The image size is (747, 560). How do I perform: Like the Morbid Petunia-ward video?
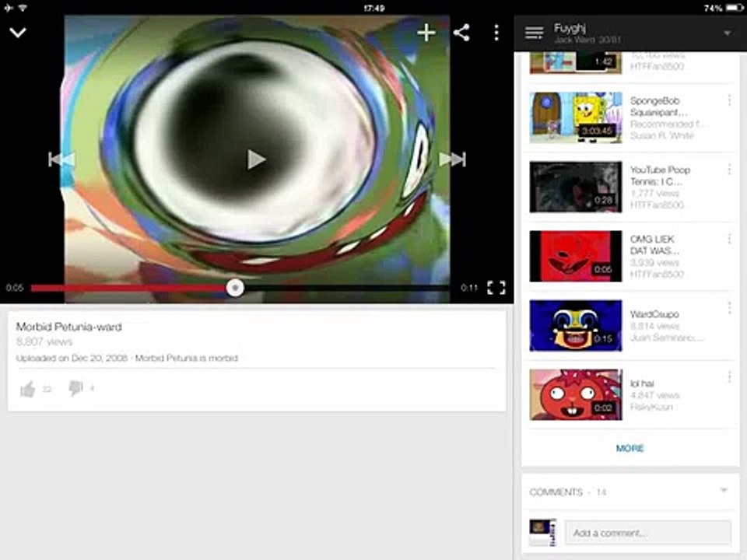click(x=28, y=389)
